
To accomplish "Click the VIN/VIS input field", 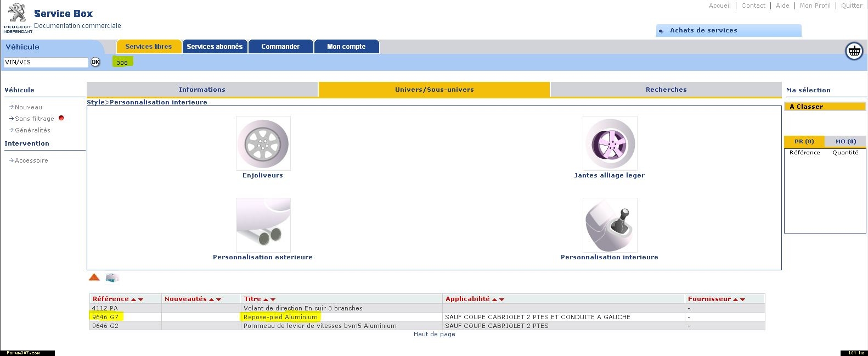I will (x=46, y=63).
